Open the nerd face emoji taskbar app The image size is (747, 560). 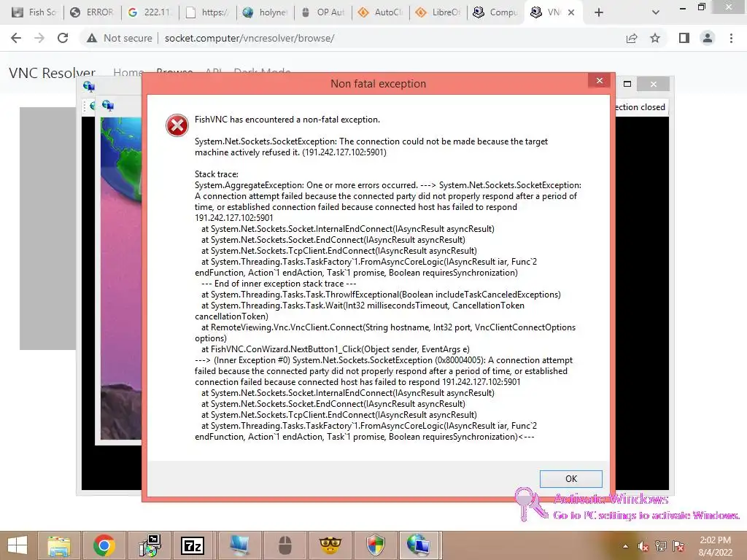[330, 545]
